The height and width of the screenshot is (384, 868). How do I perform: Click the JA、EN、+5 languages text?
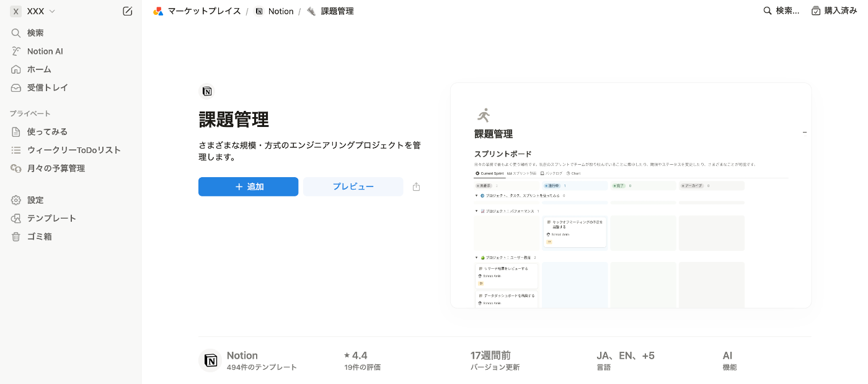point(626,356)
